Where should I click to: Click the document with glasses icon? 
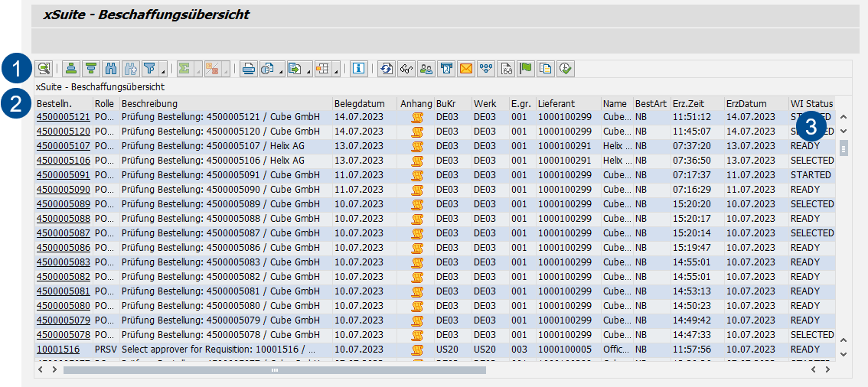tap(506, 69)
